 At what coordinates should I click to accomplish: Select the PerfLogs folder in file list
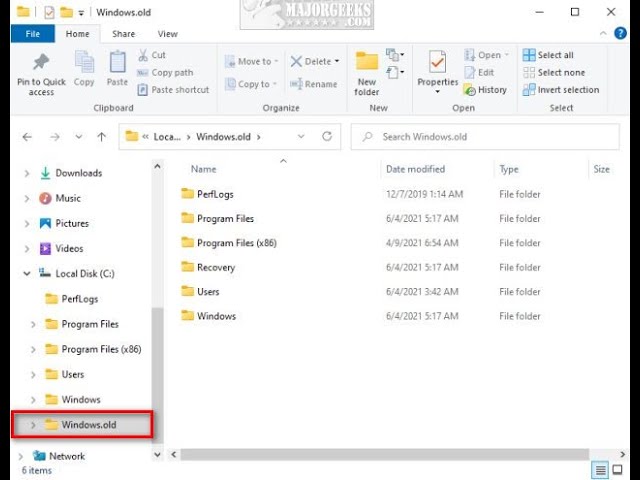point(215,194)
